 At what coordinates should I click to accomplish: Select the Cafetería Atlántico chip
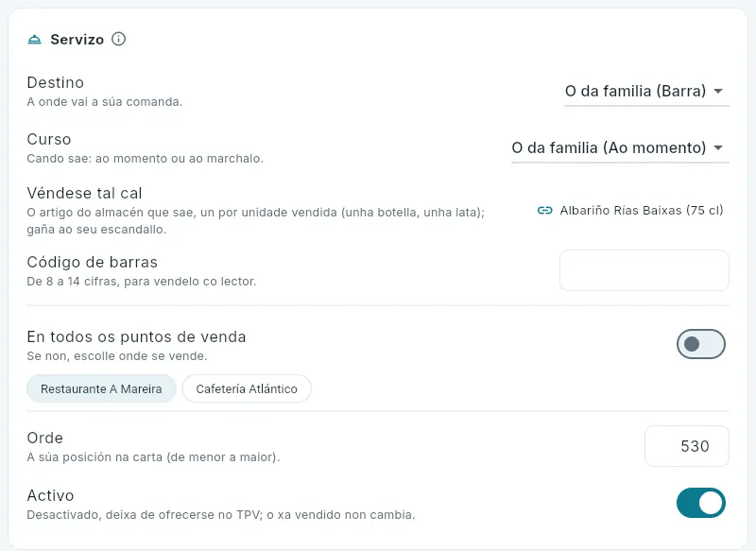pos(247,388)
